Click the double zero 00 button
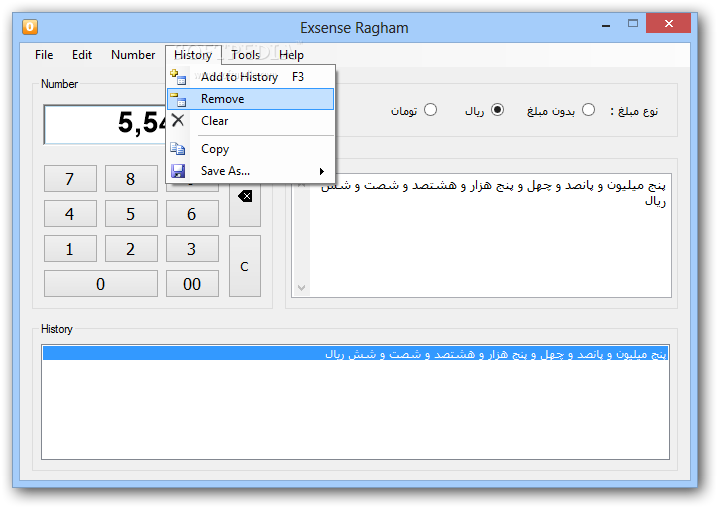This screenshot has height=508, width=718. (x=192, y=284)
